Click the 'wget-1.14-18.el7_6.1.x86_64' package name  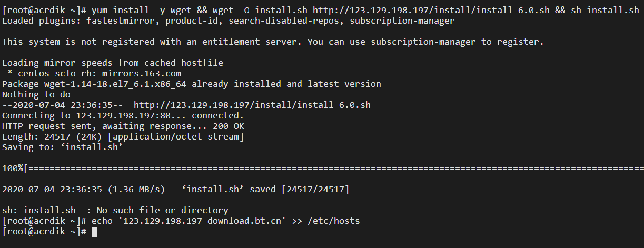(x=115, y=84)
